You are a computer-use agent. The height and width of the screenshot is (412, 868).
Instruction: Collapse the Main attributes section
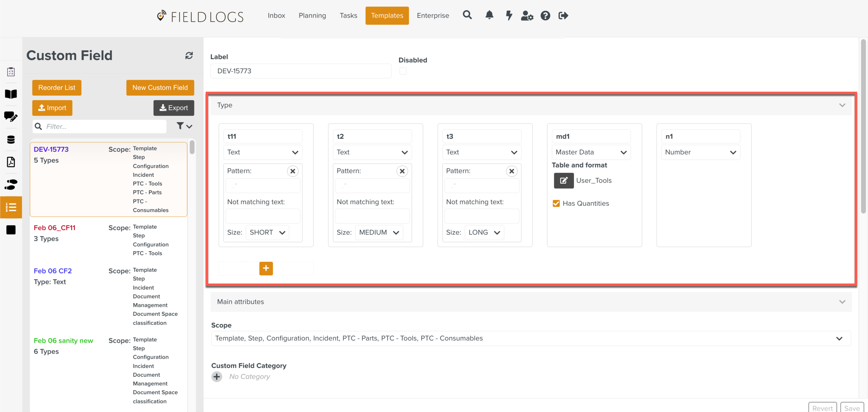click(842, 302)
